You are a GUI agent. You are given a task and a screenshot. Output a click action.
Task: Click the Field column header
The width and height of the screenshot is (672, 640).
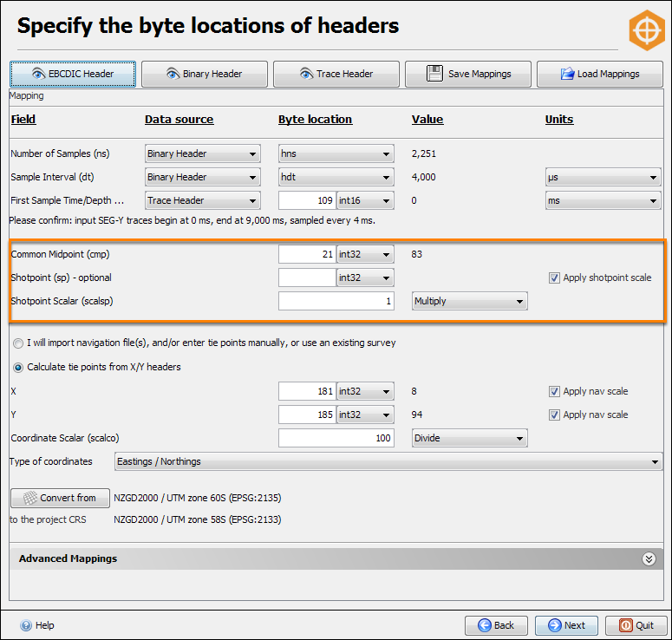click(23, 120)
